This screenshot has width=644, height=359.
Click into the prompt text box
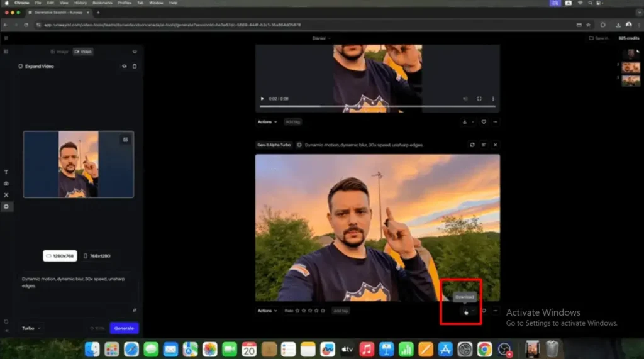pos(78,287)
